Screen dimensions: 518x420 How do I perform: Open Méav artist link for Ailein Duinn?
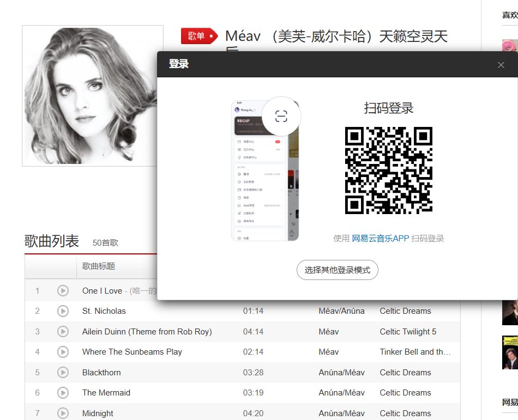[329, 332]
